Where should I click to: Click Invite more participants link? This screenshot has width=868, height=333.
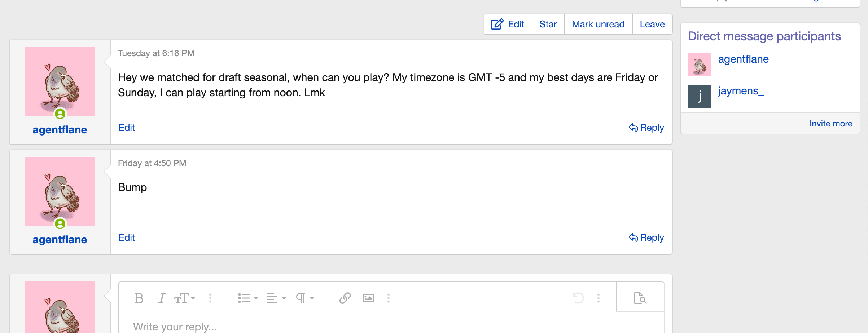pyautogui.click(x=831, y=124)
